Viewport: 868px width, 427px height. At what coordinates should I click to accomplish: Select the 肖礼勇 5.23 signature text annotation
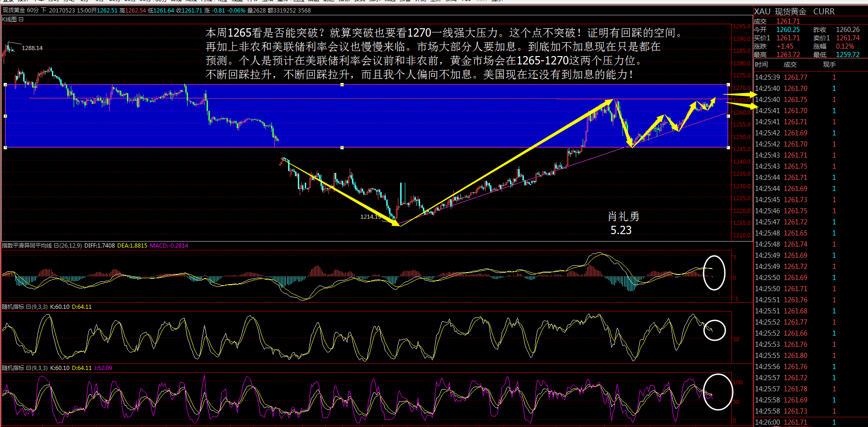point(623,223)
